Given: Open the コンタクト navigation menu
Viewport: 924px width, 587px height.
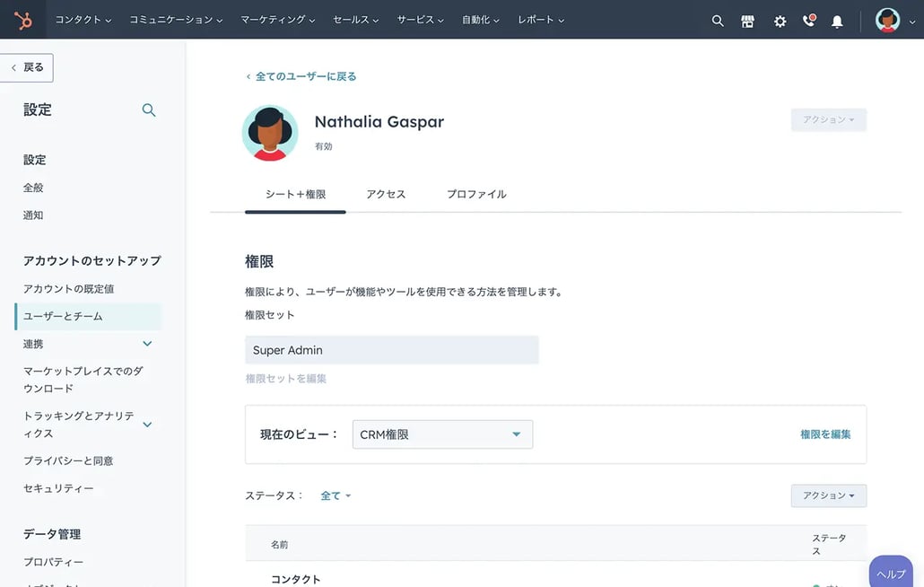Looking at the screenshot, I should (83, 20).
